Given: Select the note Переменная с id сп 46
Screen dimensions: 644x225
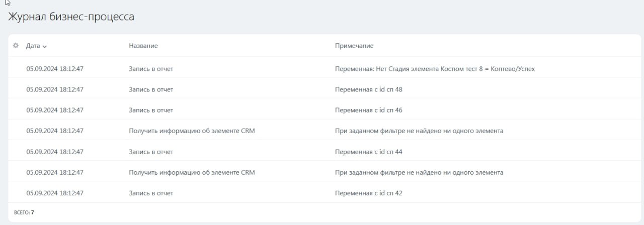Looking at the screenshot, I should [368, 110].
